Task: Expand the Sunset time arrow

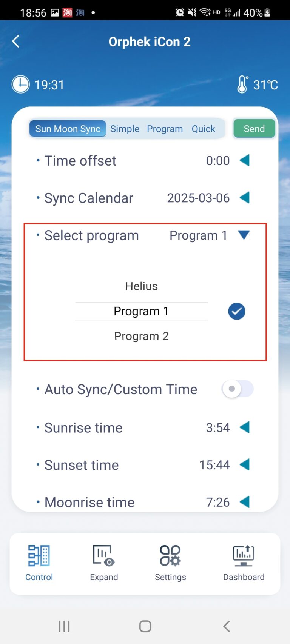Action: coord(245,465)
